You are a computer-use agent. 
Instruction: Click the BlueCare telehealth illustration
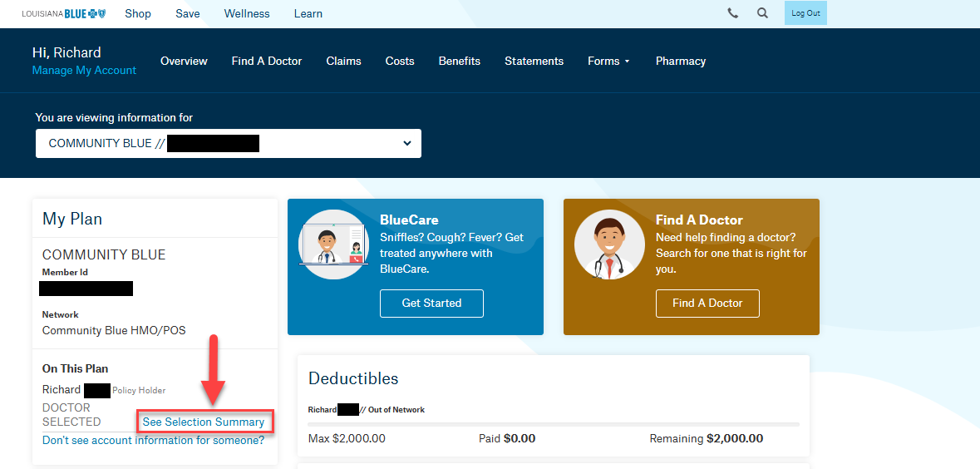click(333, 244)
